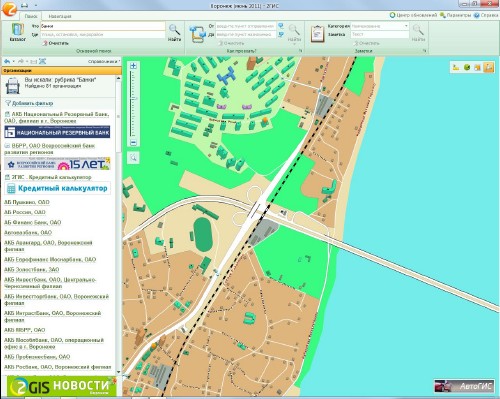
Task: Click the map zoom slider track
Action: click(133, 104)
